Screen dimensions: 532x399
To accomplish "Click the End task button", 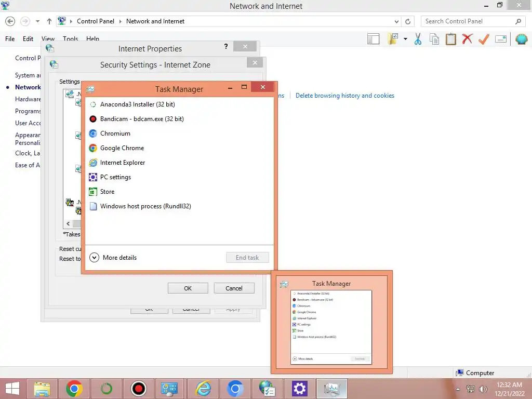I will pos(247,258).
